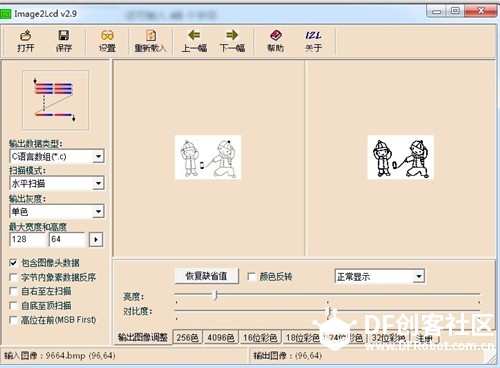Screen dimensions: 500x368
Task: Click the 对比度 contrast slider handle
Action: pos(329,312)
